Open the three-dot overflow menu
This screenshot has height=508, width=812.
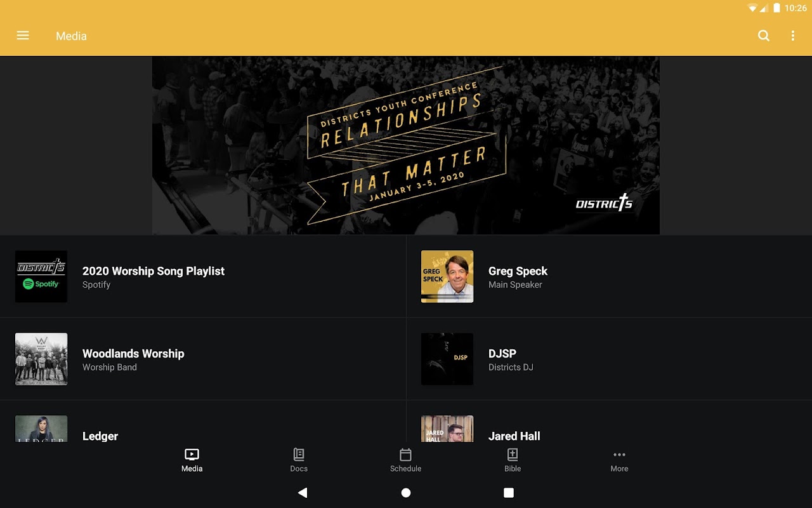(792, 36)
